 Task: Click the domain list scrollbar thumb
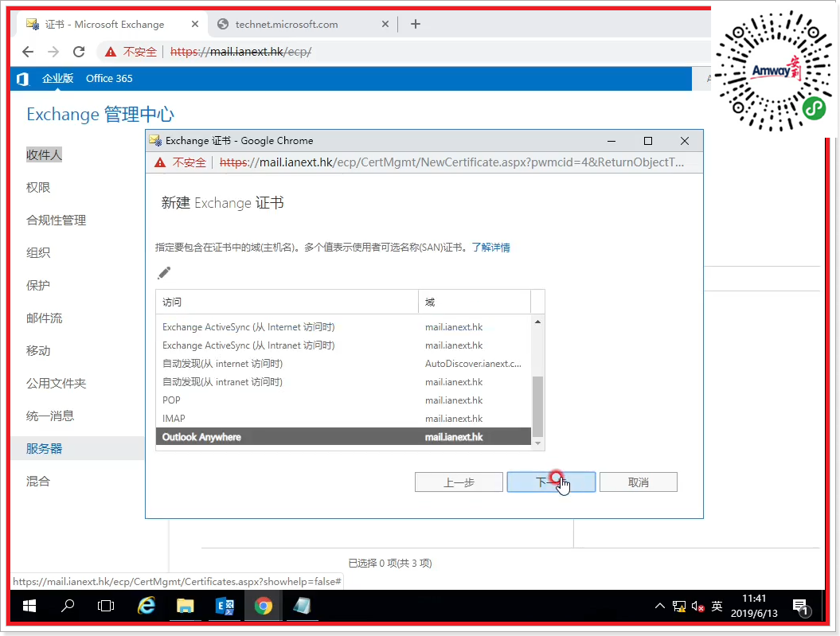(x=537, y=406)
